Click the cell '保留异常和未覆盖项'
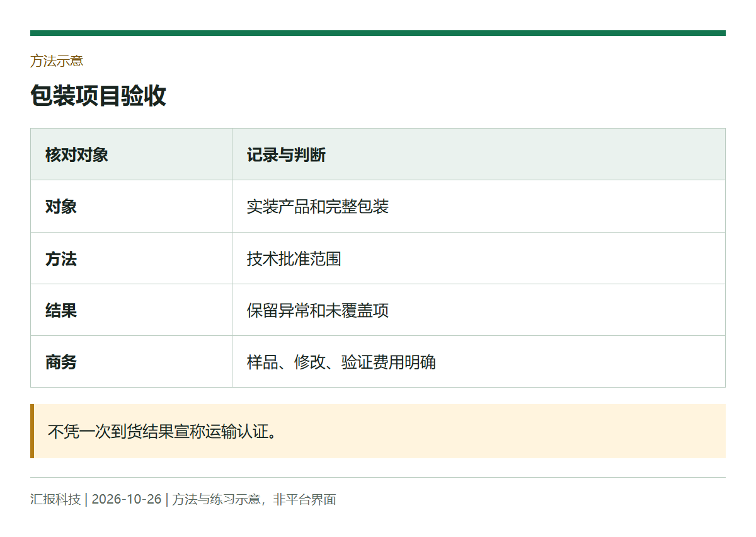Viewport: 756px width, 537px height. click(479, 310)
